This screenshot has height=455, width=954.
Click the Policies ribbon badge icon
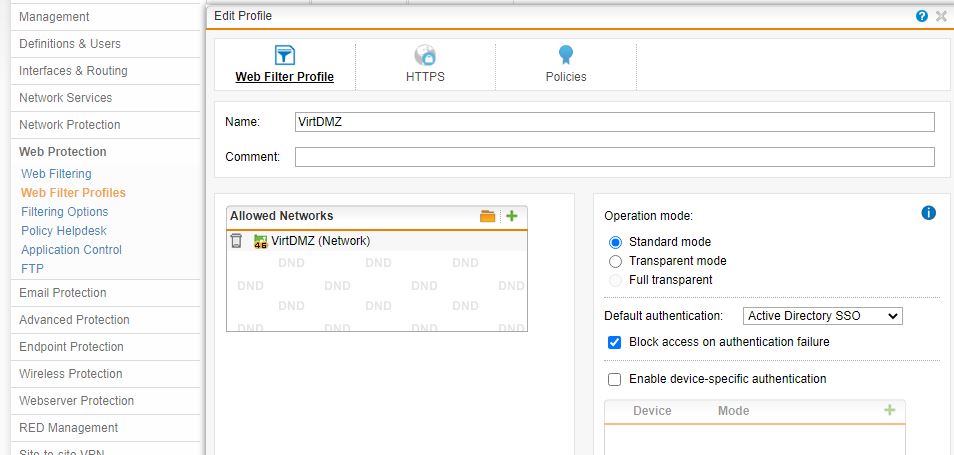(566, 55)
